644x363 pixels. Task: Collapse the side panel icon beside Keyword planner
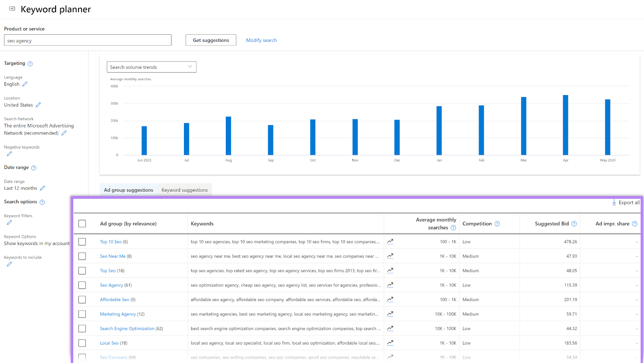[12, 9]
